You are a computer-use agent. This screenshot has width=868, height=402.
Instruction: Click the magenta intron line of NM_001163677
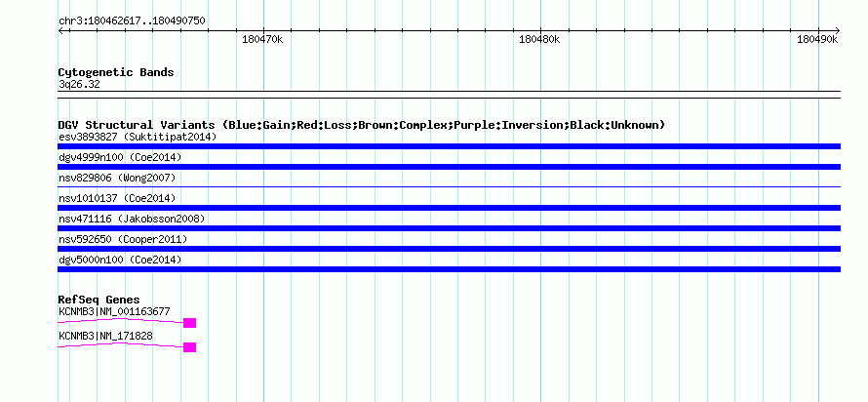(121, 320)
